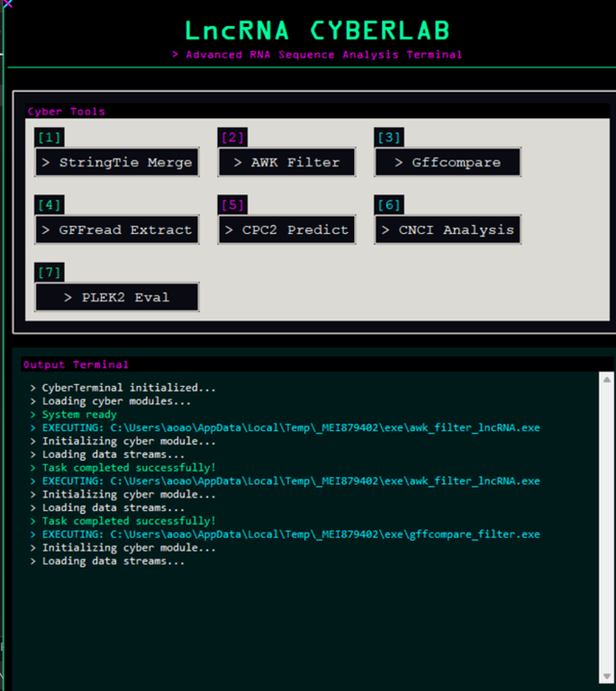Launch the AWK Filter tool
This screenshot has height=691, width=616.
click(x=287, y=163)
